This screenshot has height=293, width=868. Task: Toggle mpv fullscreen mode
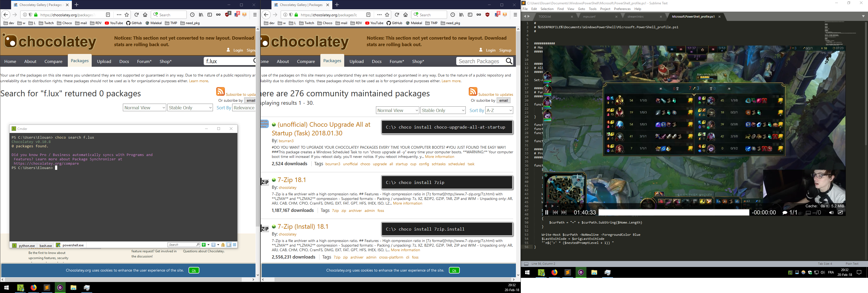tap(840, 213)
